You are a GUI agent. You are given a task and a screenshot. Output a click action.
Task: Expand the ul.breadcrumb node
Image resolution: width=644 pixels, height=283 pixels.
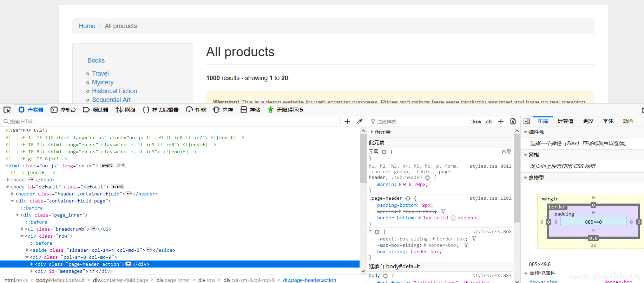coord(22,229)
